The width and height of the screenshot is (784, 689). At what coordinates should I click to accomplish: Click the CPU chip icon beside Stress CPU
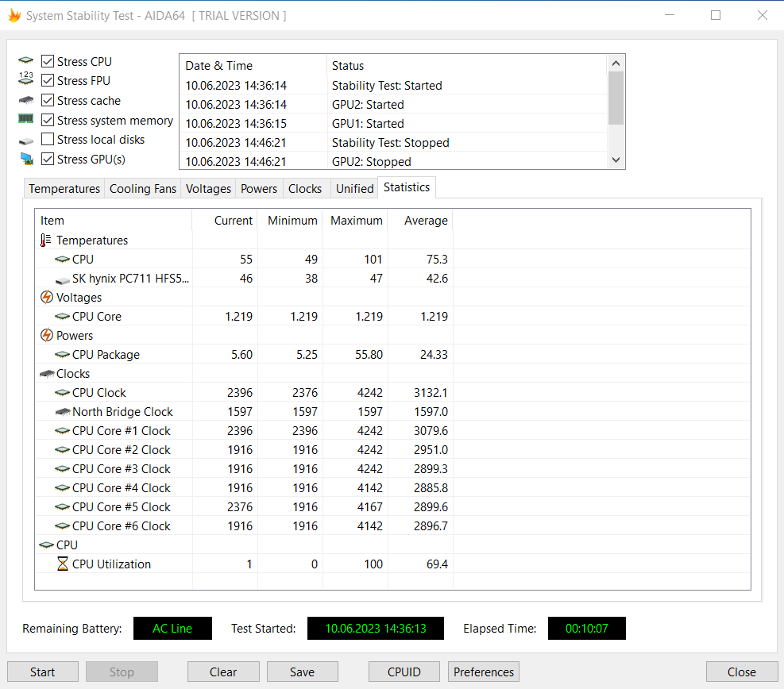pos(25,61)
